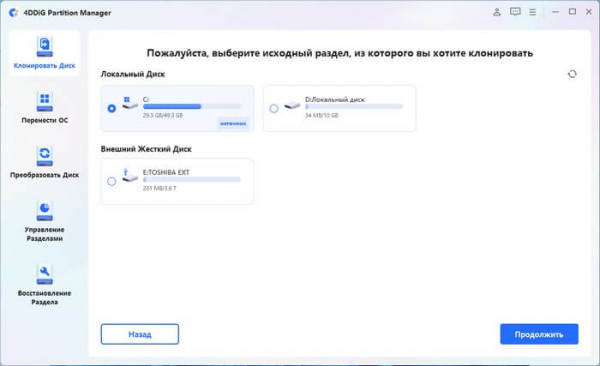The height and width of the screenshot is (366, 600).
Task: Click the 34 MB/10 GB size text
Action: 321,115
